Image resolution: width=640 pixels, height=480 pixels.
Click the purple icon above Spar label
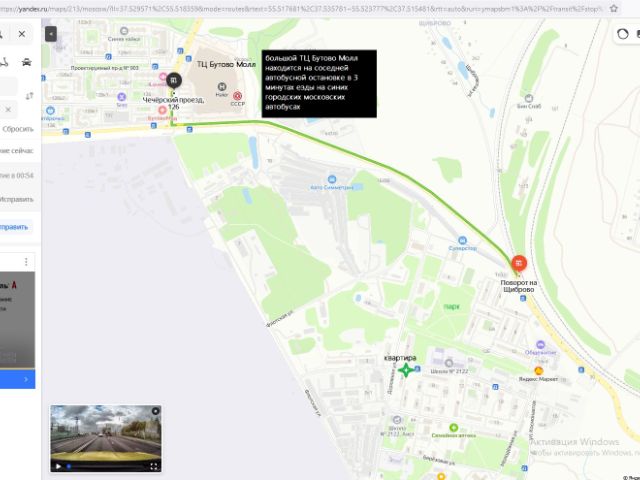coord(122,97)
